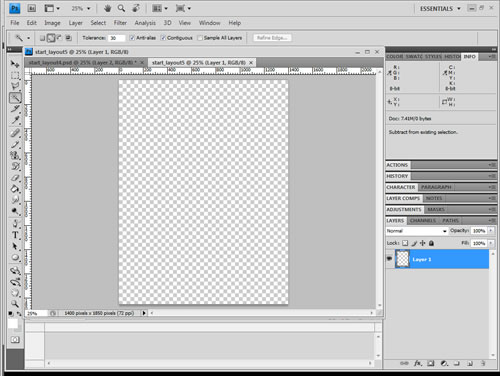500x376 pixels.
Task: Select the Type tool
Action: 15,235
